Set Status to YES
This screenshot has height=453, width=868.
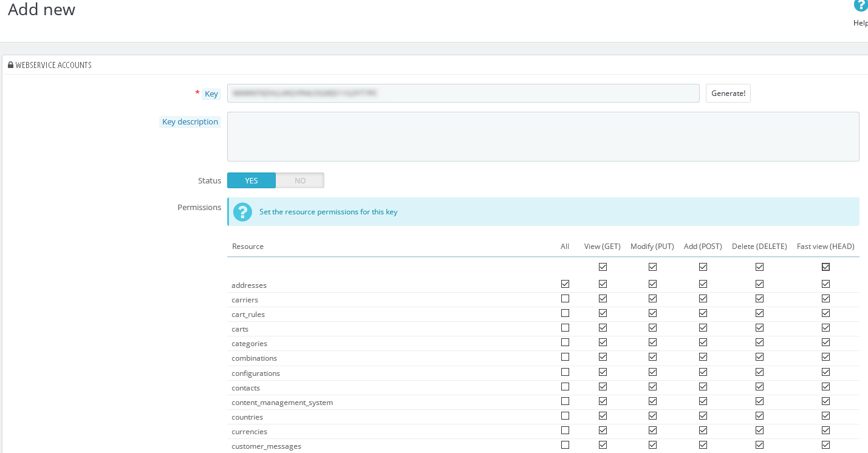[x=251, y=180]
